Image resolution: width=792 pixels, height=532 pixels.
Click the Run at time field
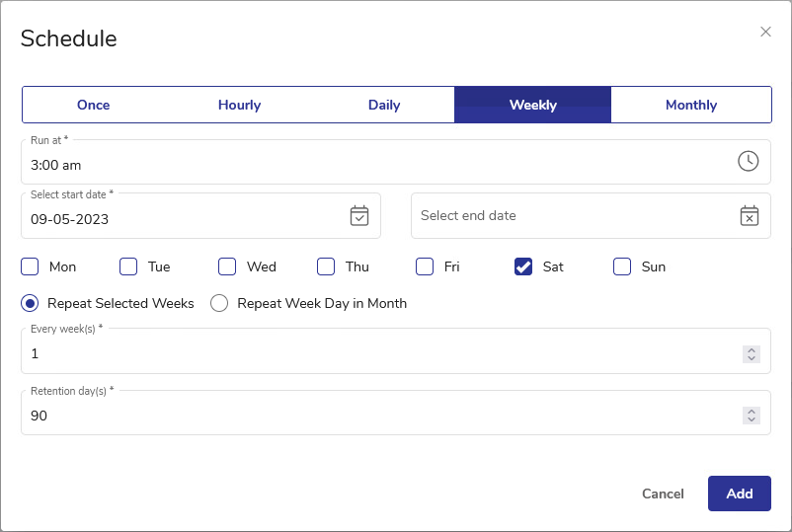tap(375, 165)
